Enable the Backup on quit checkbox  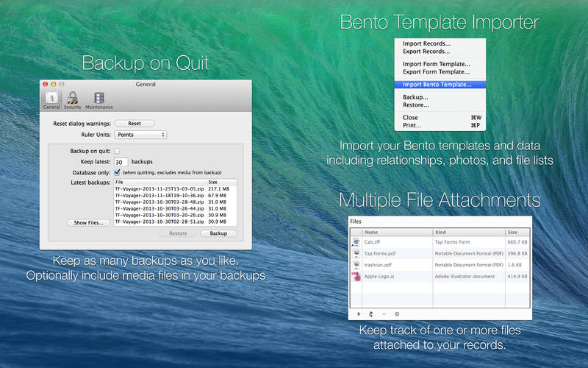pos(117,151)
